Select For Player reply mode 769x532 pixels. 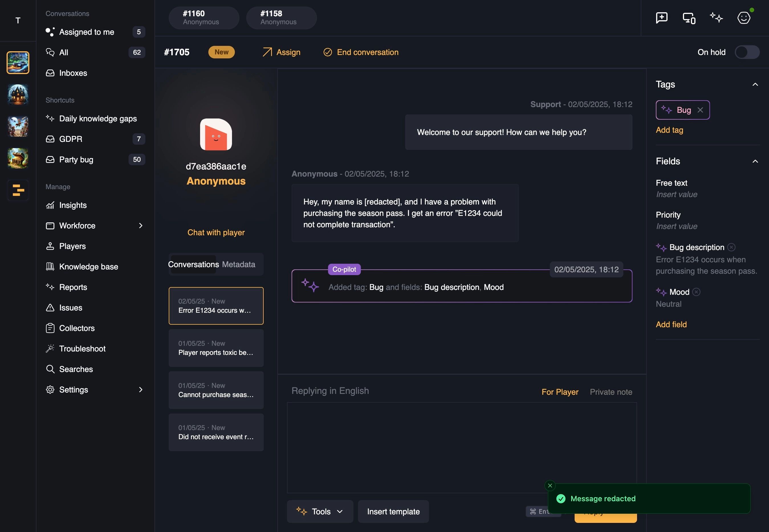point(560,392)
